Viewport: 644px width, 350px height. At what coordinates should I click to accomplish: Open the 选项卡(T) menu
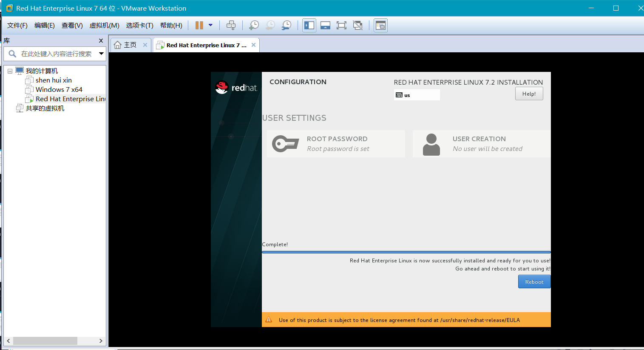tap(140, 26)
